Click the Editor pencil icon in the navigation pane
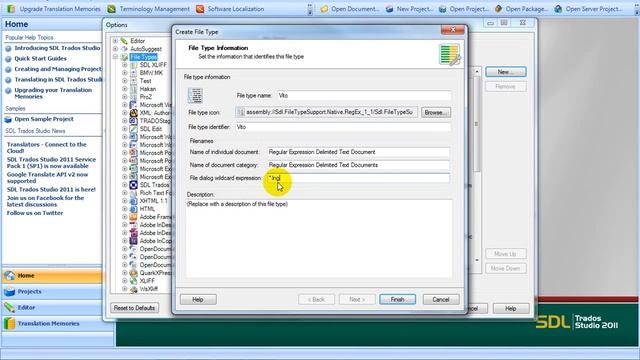This screenshot has width=640, height=360. click(x=9, y=307)
